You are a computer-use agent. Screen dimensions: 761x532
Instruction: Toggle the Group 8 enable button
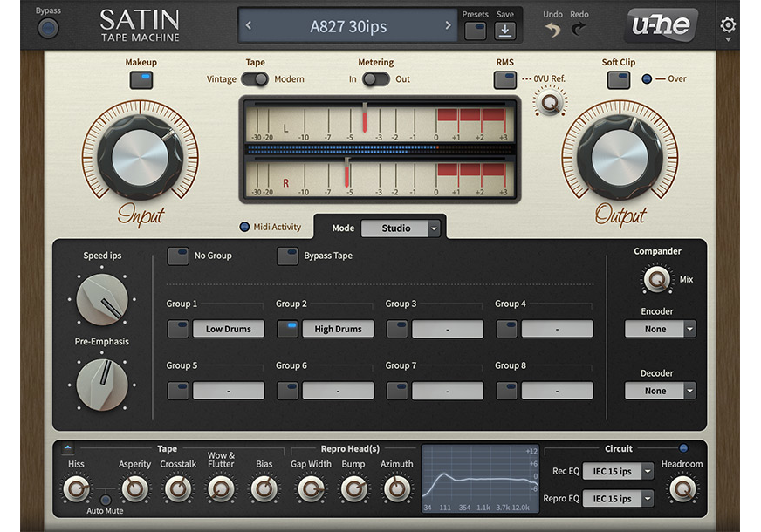pyautogui.click(x=507, y=391)
